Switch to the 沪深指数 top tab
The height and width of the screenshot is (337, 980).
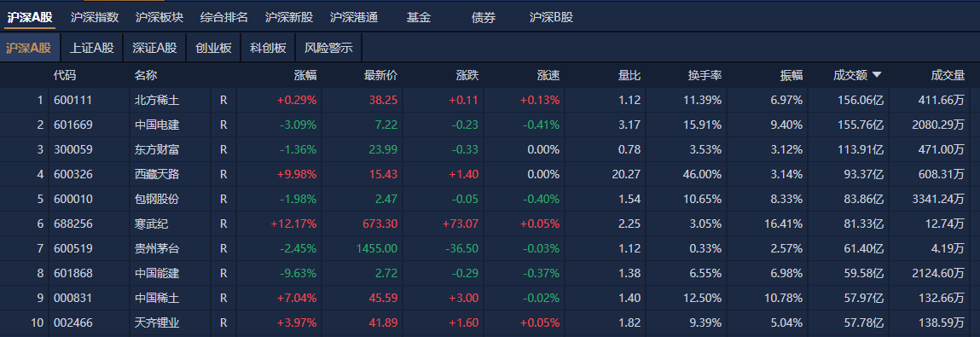click(95, 18)
